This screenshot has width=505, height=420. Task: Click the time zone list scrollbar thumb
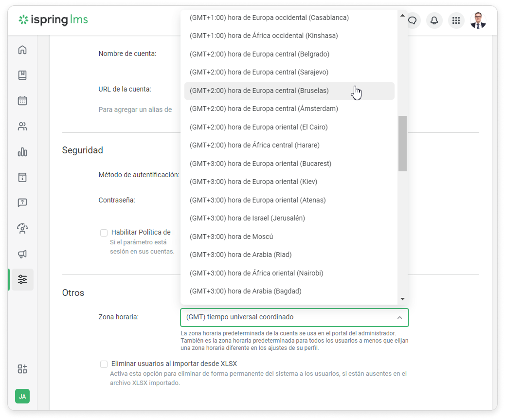click(x=402, y=144)
